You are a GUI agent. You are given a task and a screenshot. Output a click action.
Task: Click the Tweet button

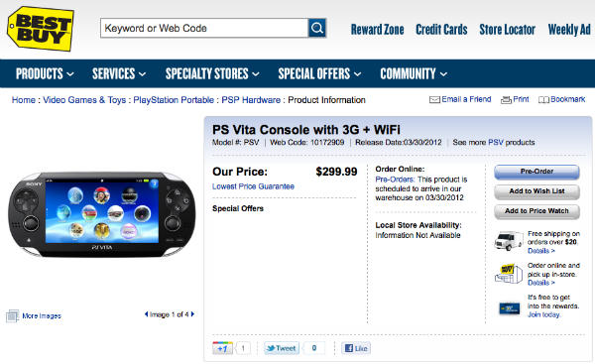coord(282,348)
